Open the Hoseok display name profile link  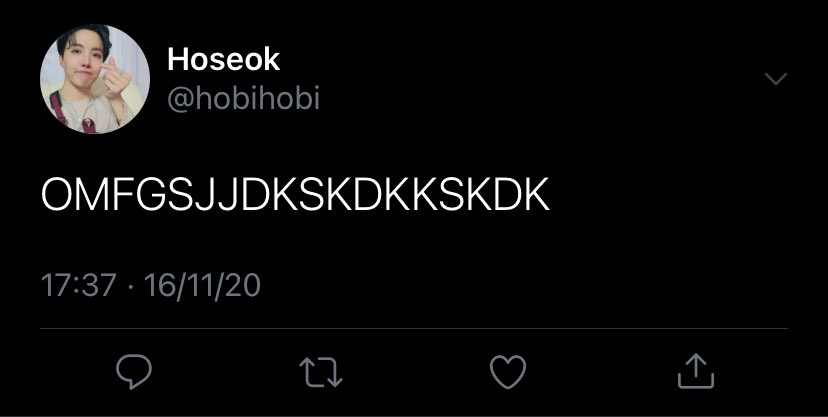coord(223,59)
